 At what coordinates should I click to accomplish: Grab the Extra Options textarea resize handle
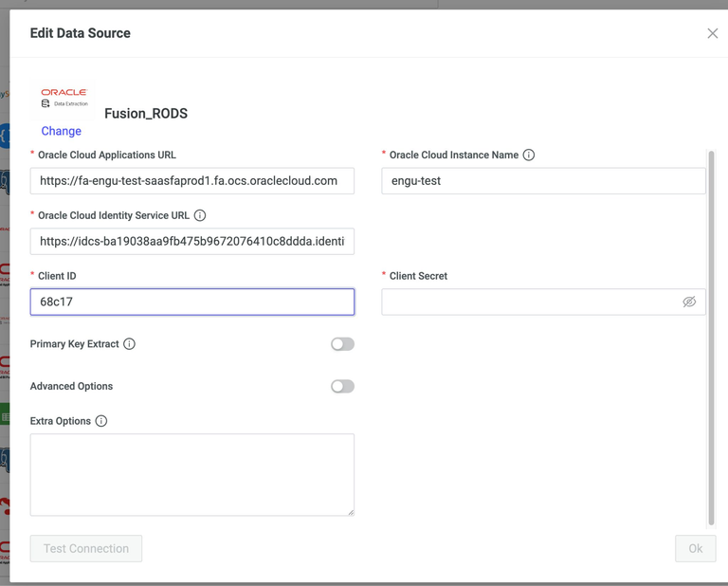[351, 512]
